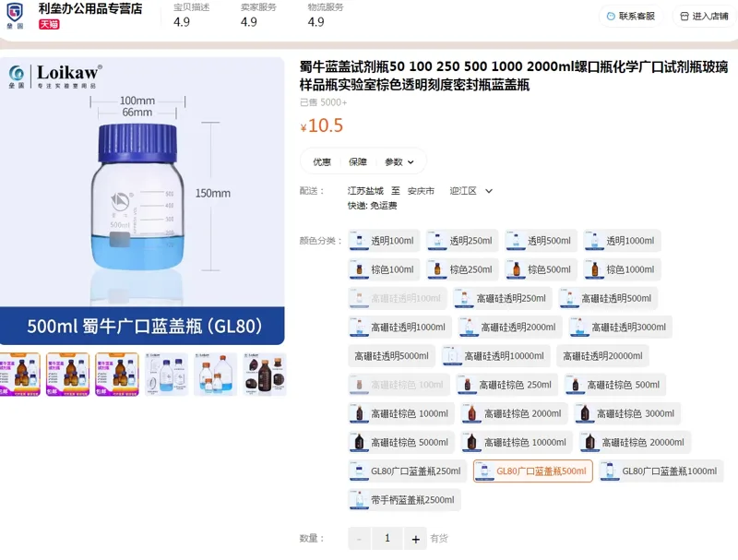This screenshot has height=560, width=738.
Task: Choose 高硼硅透明1000ml variant
Action: [x=399, y=328]
